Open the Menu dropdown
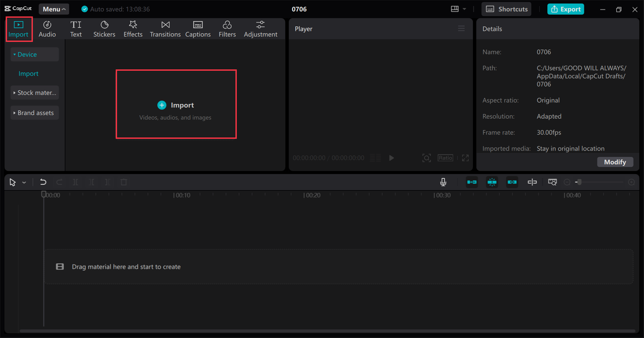Screen dimensions: 644x338 pos(54,9)
